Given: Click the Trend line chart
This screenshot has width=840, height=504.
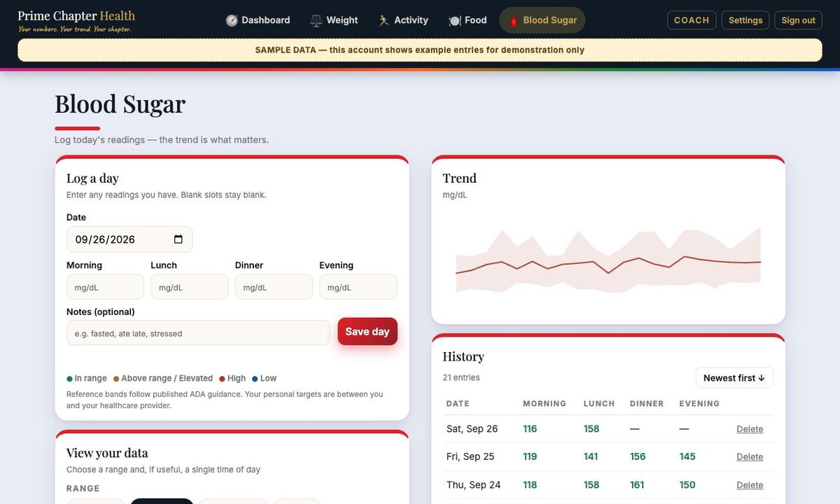Looking at the screenshot, I should pos(608,260).
